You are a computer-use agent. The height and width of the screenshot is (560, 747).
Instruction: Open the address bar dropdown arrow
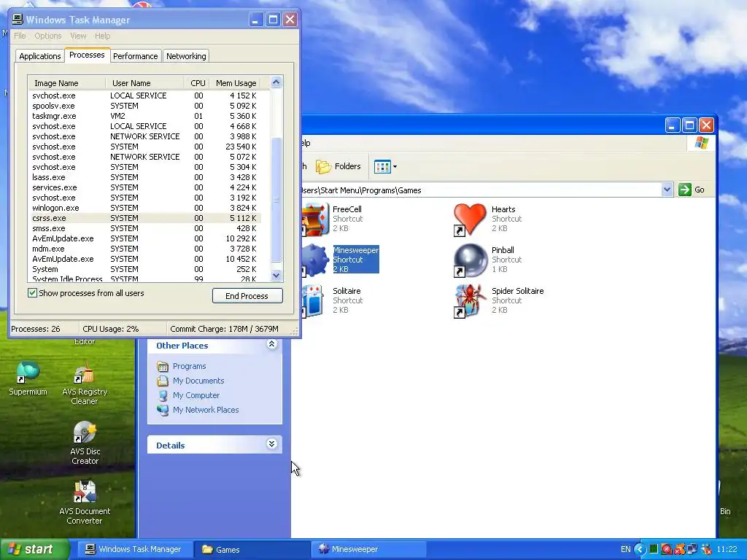tap(667, 190)
